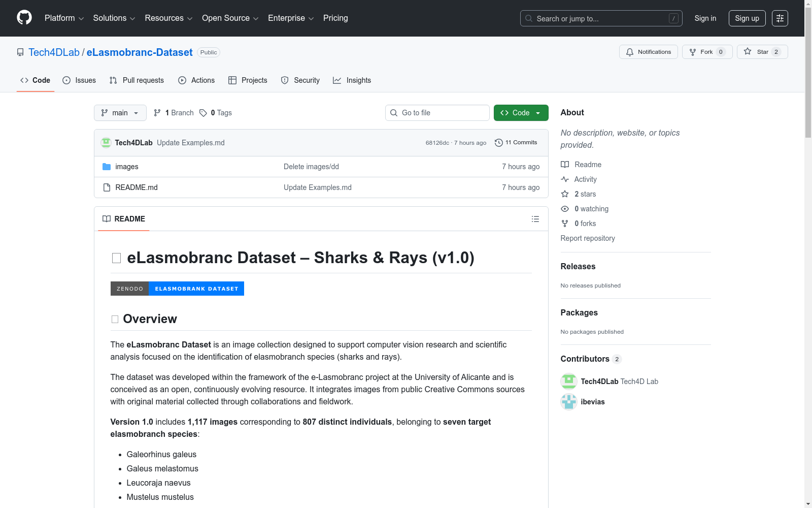812x508 pixels.
Task: Open the eLasmobranc-Dataset repository link
Action: tap(140, 52)
